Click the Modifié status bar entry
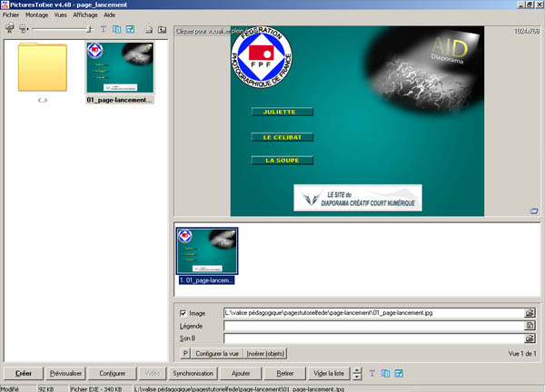Image resolution: width=545 pixels, height=392 pixels. point(10,389)
